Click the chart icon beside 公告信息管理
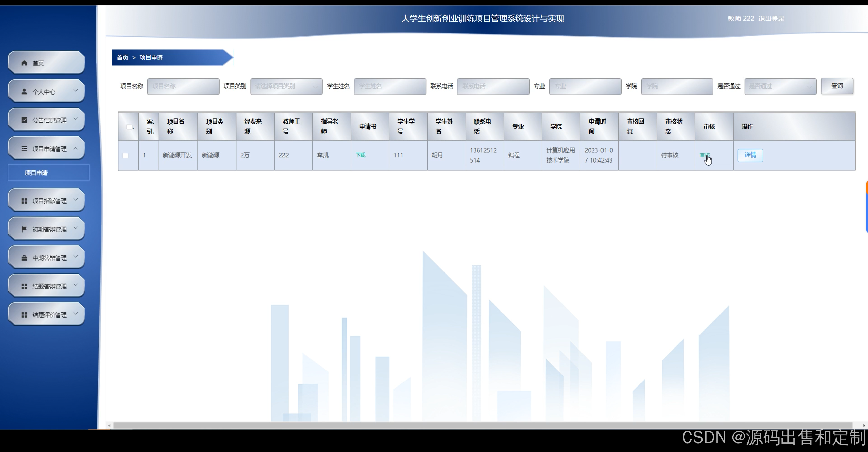The width and height of the screenshot is (868, 452). pos(24,120)
